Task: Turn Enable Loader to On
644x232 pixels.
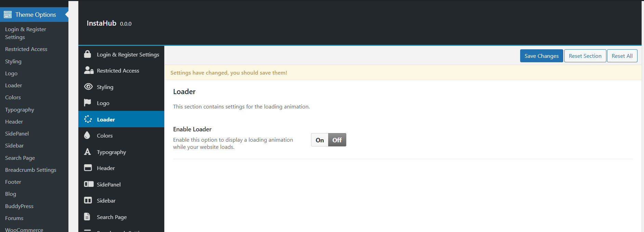Action: pyautogui.click(x=320, y=140)
